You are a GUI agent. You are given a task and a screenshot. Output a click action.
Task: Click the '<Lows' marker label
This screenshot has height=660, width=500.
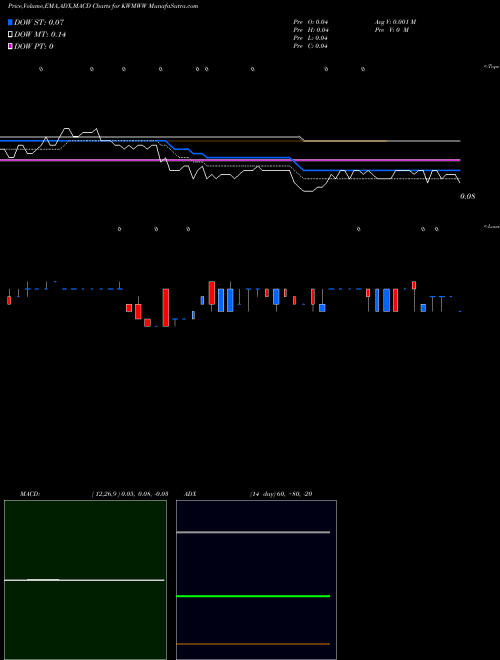pyautogui.click(x=491, y=226)
